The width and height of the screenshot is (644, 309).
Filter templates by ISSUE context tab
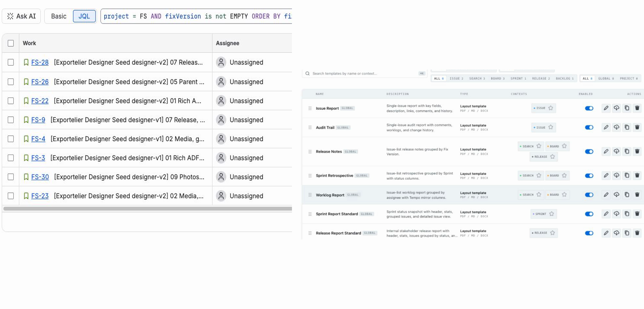tap(456, 79)
